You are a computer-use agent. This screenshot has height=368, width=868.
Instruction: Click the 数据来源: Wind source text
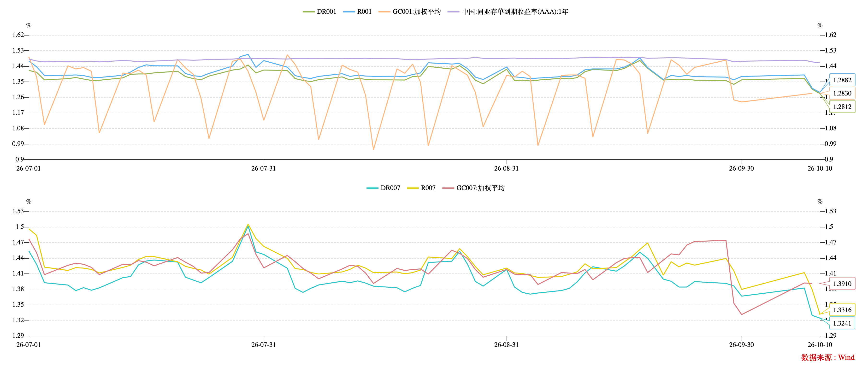click(x=828, y=357)
